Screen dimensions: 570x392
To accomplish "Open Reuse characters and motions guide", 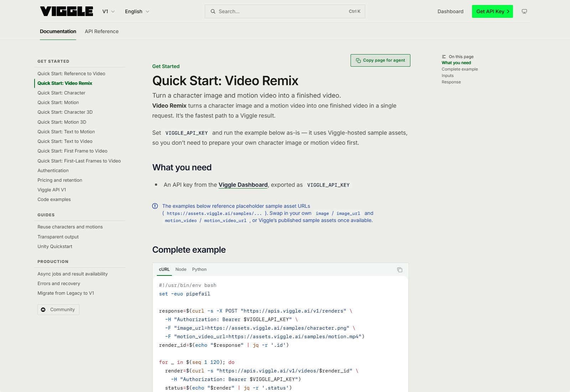I will [70, 227].
